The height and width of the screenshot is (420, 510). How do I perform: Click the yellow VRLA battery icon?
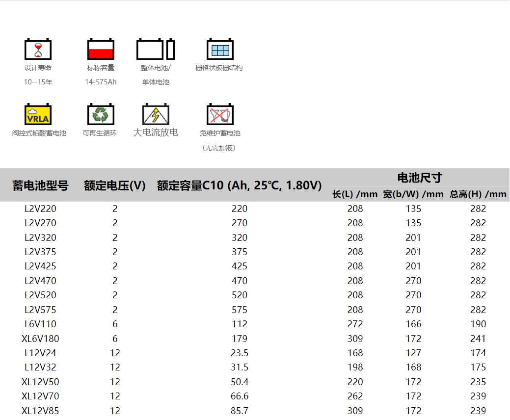coord(38,114)
